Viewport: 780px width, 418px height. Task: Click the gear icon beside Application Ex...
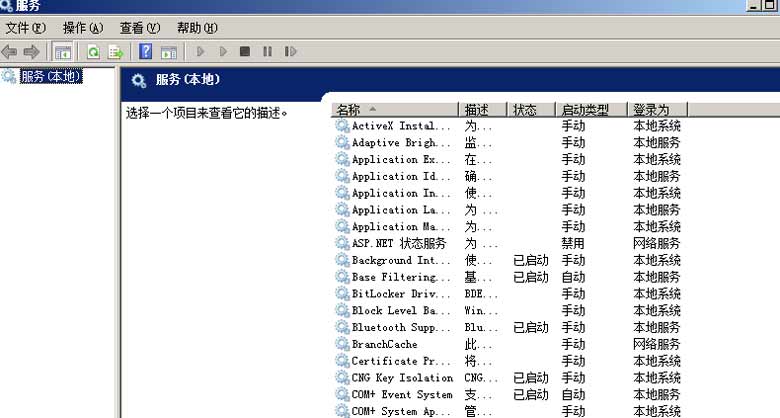[x=342, y=159]
